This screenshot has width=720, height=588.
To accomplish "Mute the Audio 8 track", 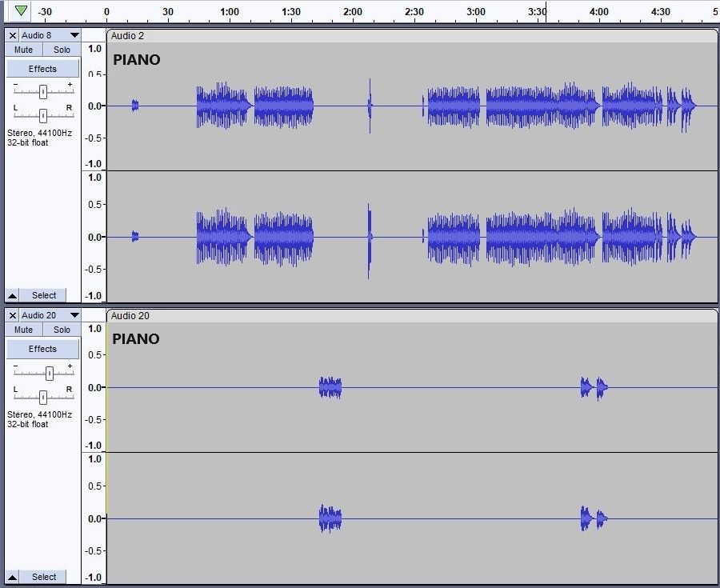I will tap(24, 50).
